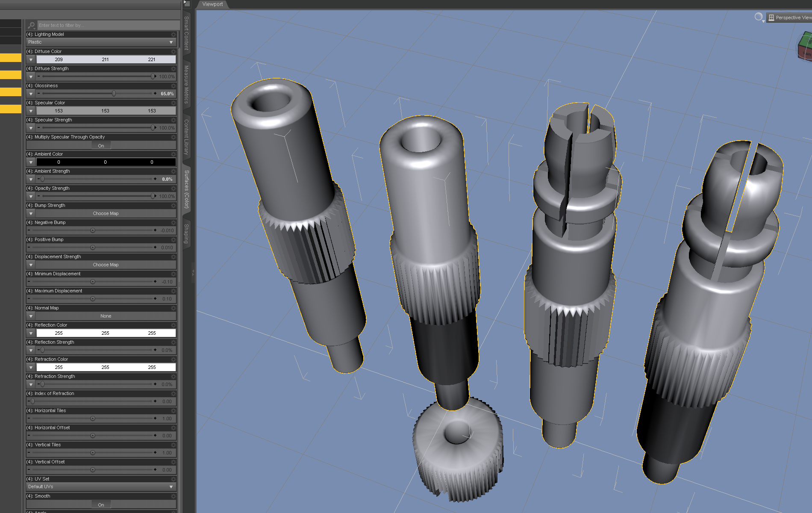Open the Ambient Color settings gear
Viewport: 812px width, 513px height.
pyautogui.click(x=173, y=154)
